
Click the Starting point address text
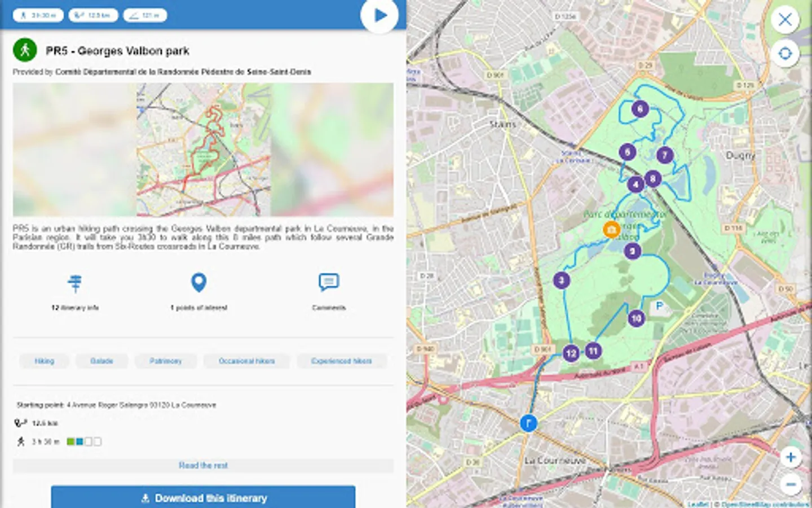click(116, 405)
